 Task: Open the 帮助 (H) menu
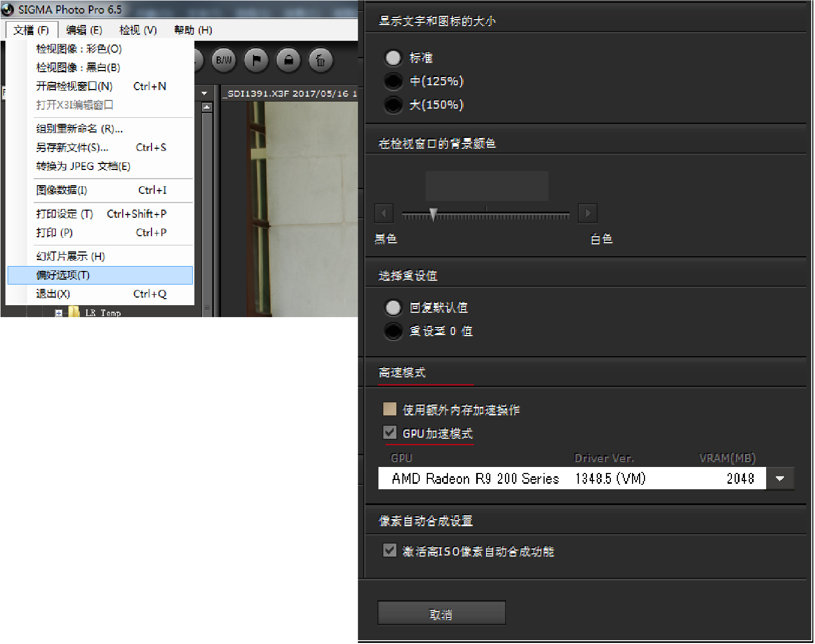[x=192, y=30]
